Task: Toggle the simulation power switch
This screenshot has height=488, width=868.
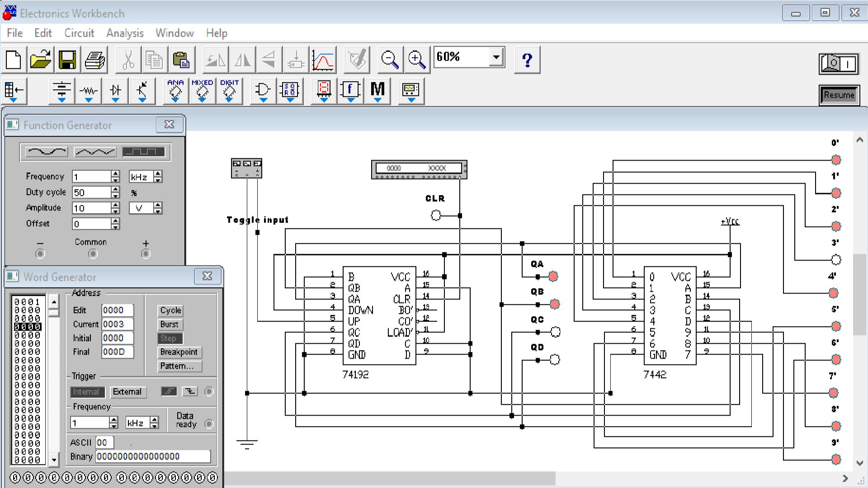Action: pyautogui.click(x=839, y=64)
